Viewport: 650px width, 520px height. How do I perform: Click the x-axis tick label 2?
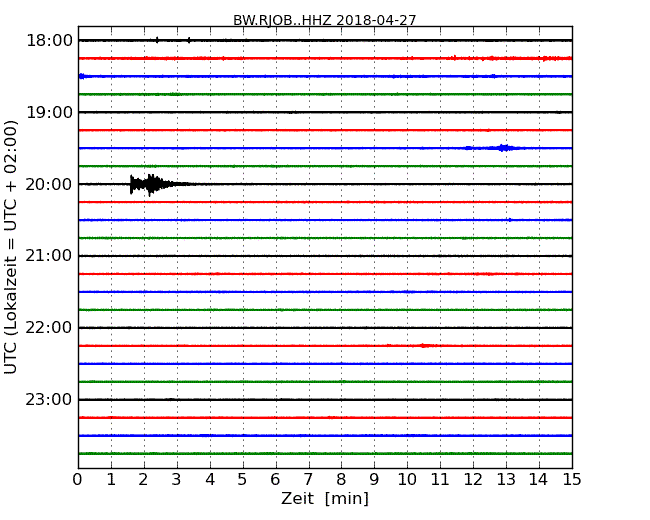click(x=144, y=479)
